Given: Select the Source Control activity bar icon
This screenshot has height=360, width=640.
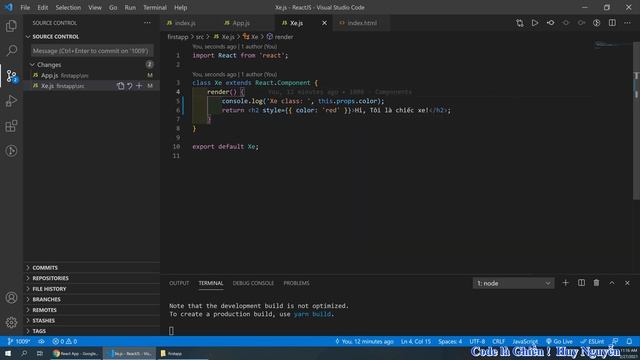Looking at the screenshot, I should pyautogui.click(x=11, y=76).
